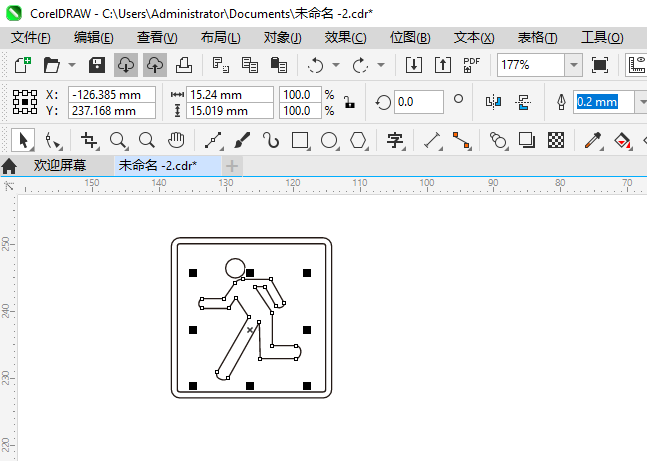The height and width of the screenshot is (461, 647).
Task: Select the Text tool
Action: (395, 140)
